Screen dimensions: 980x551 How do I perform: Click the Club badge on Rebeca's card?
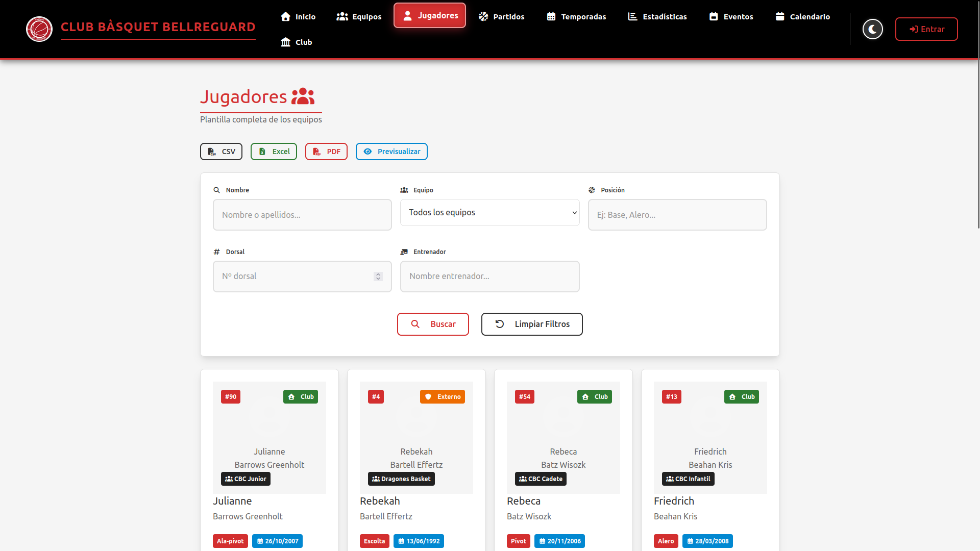pos(595,397)
